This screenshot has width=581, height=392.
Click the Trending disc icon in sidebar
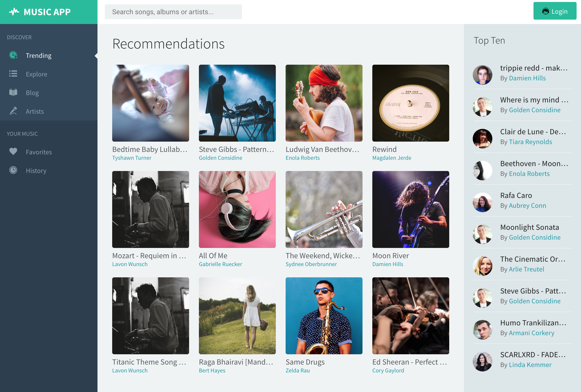click(x=13, y=55)
